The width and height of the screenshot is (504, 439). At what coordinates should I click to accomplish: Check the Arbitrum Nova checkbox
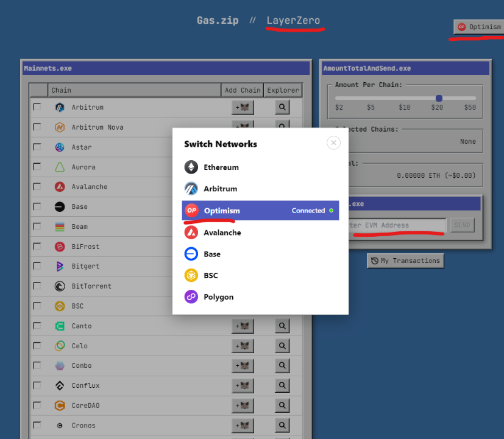37,127
